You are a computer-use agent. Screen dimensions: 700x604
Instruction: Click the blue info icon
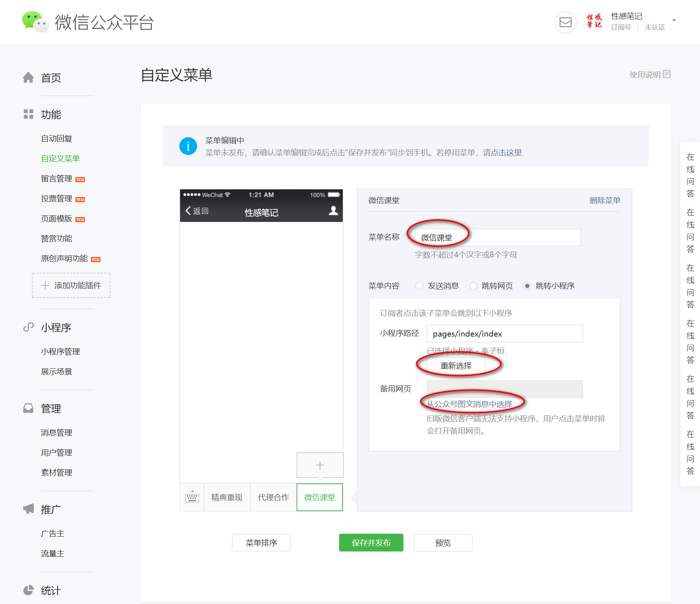pyautogui.click(x=188, y=146)
